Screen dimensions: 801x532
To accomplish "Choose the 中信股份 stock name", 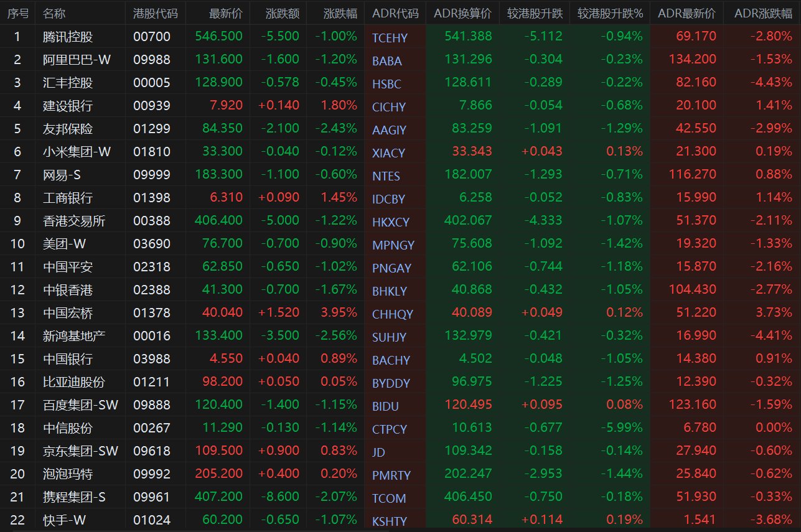I will coord(68,428).
